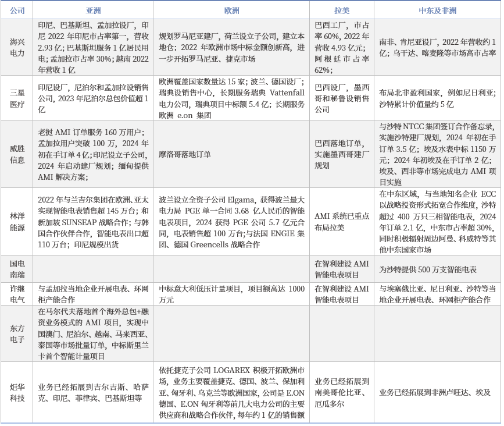Select the 威胜信息 company cell
The width and height of the screenshot is (504, 426).
[x=17, y=154]
